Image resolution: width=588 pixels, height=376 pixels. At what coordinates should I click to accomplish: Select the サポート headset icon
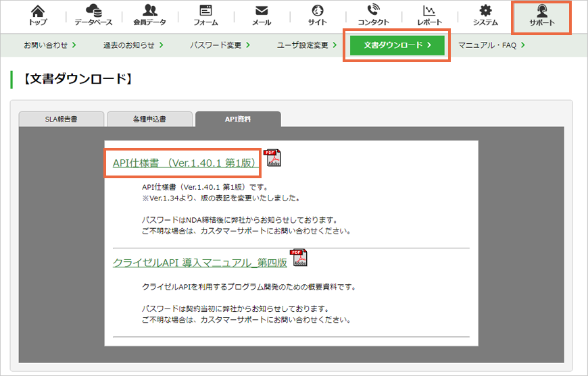[541, 11]
